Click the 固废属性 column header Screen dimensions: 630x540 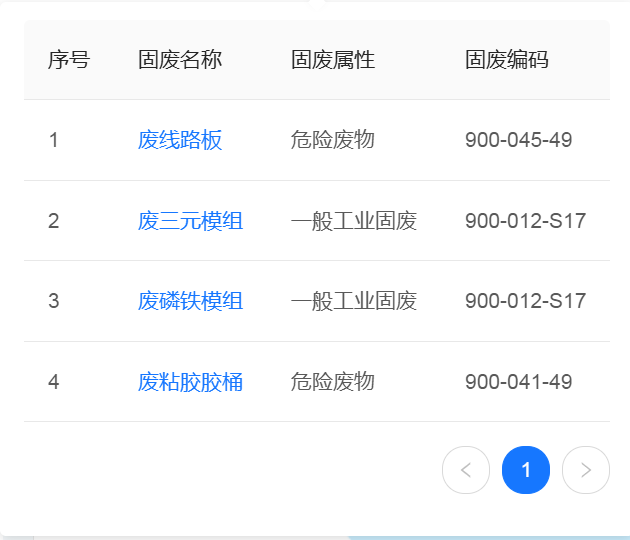click(x=333, y=60)
